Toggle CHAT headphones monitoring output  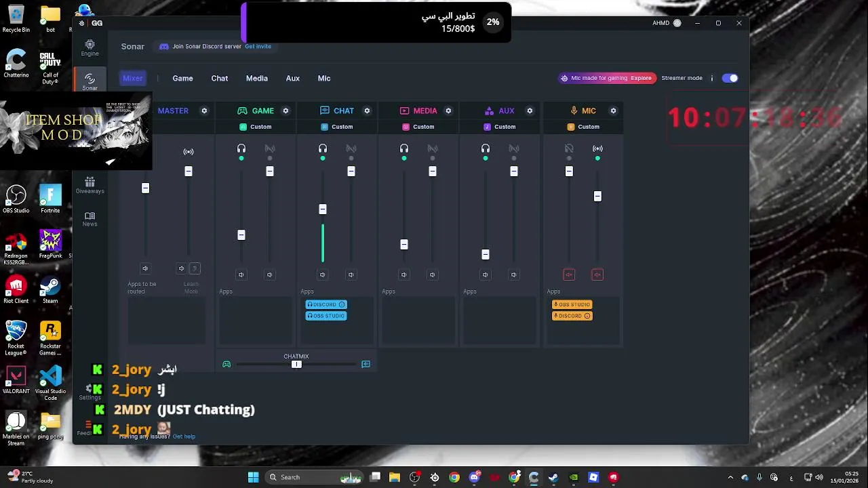coord(323,148)
